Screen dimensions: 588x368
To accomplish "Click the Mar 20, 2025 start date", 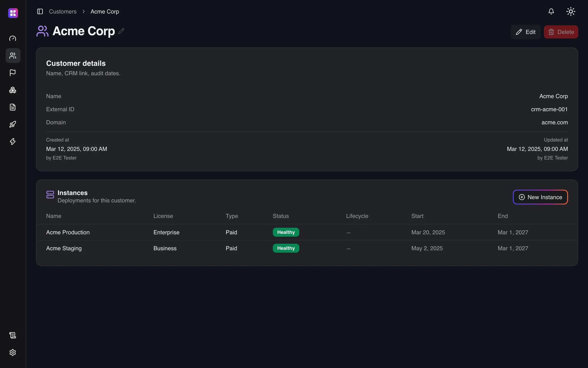I will (428, 232).
